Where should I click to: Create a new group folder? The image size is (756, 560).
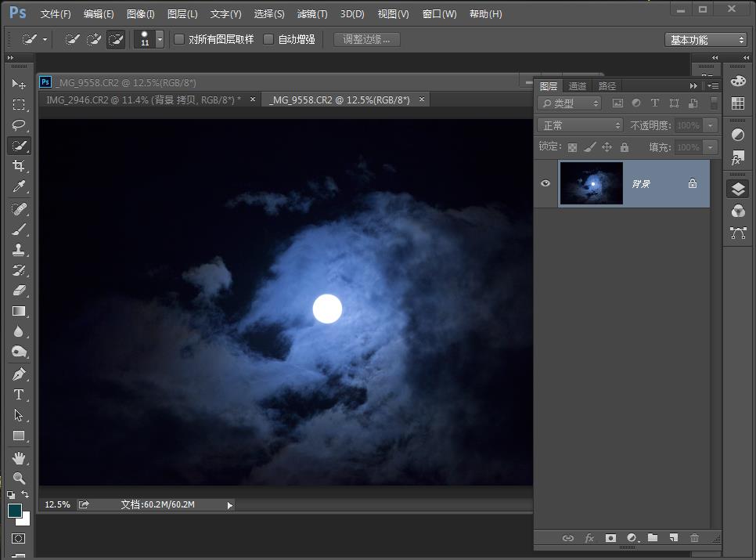coord(653,538)
